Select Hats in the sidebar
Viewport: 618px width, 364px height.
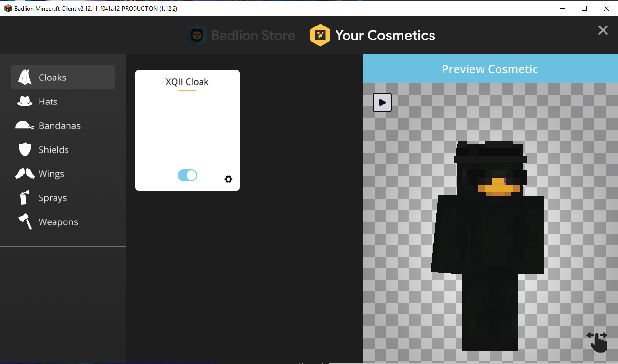coord(48,102)
